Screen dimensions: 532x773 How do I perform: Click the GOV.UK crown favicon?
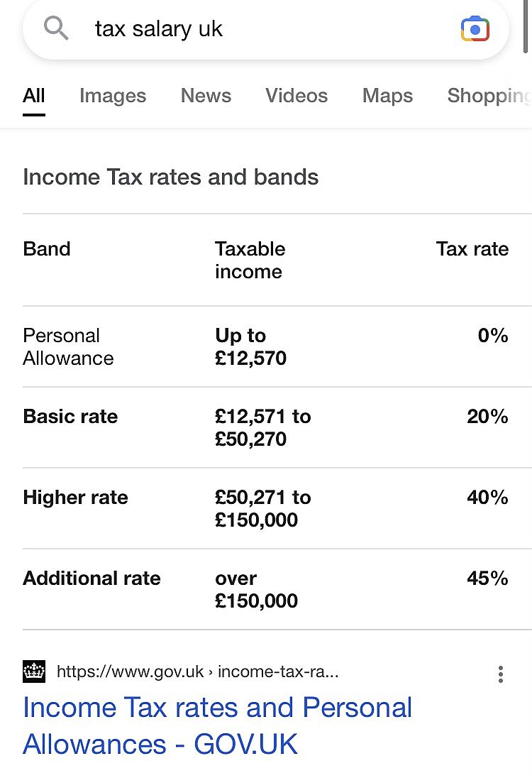34,671
